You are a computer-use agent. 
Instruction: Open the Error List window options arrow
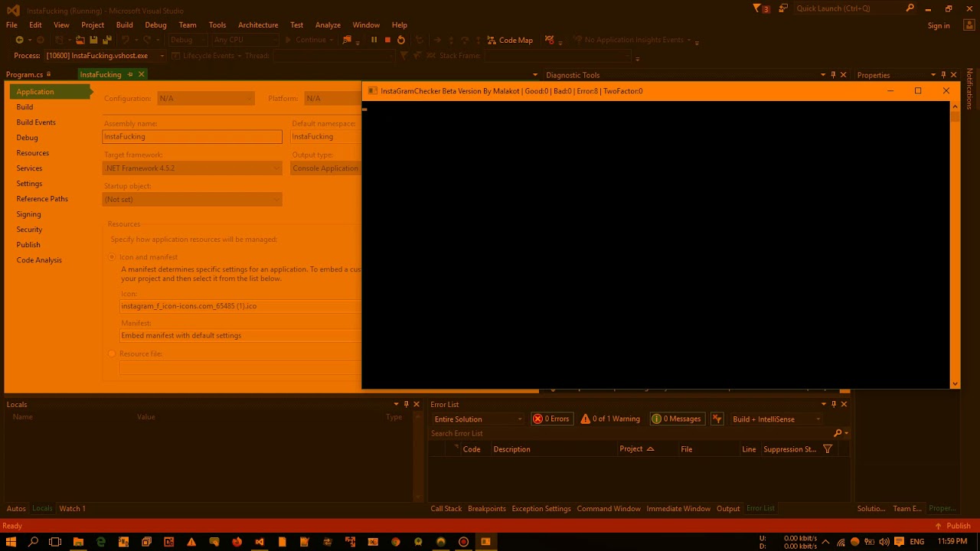pos(824,404)
